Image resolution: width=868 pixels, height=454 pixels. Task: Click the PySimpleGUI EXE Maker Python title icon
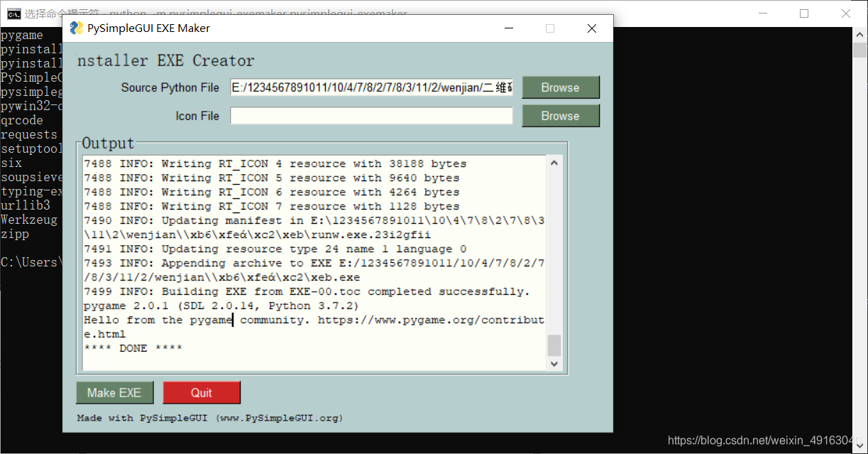coord(77,28)
